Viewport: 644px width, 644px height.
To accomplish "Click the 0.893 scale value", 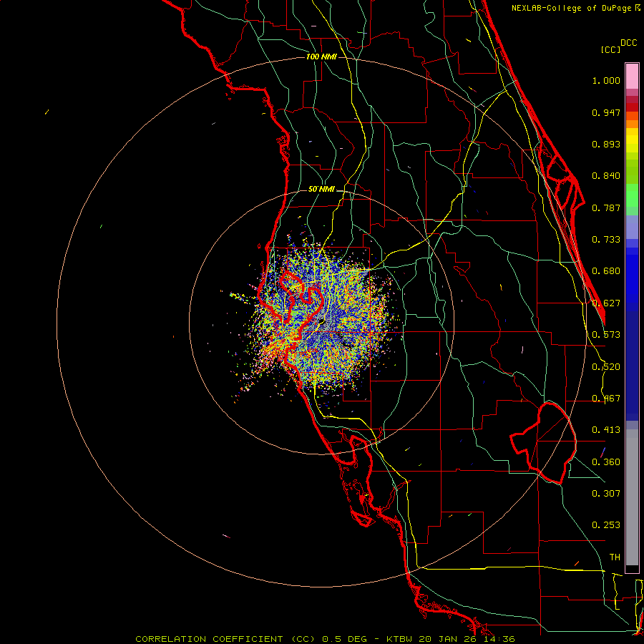I will point(606,144).
